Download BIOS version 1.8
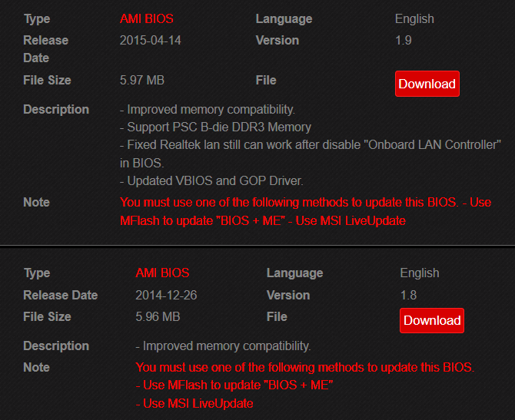The width and height of the screenshot is (515, 420). click(431, 320)
